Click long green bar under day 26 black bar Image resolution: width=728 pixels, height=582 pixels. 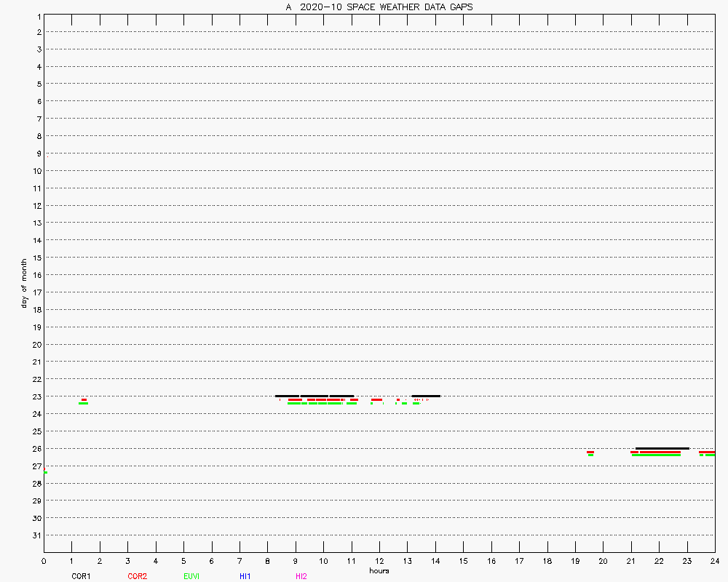656,455
